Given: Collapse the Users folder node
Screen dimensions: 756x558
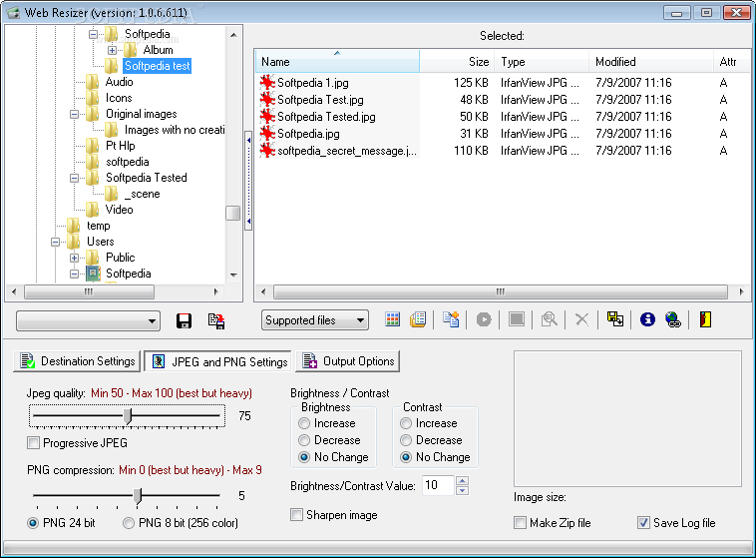Looking at the screenshot, I should point(56,242).
